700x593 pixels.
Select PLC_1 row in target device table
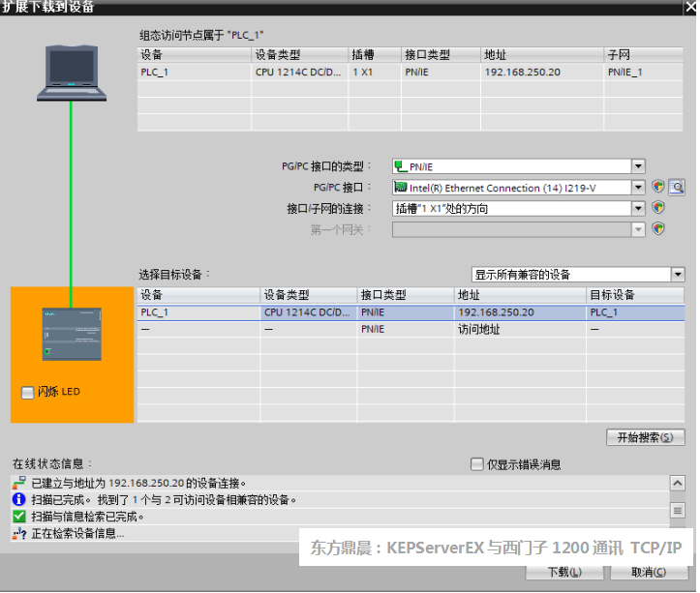411,312
